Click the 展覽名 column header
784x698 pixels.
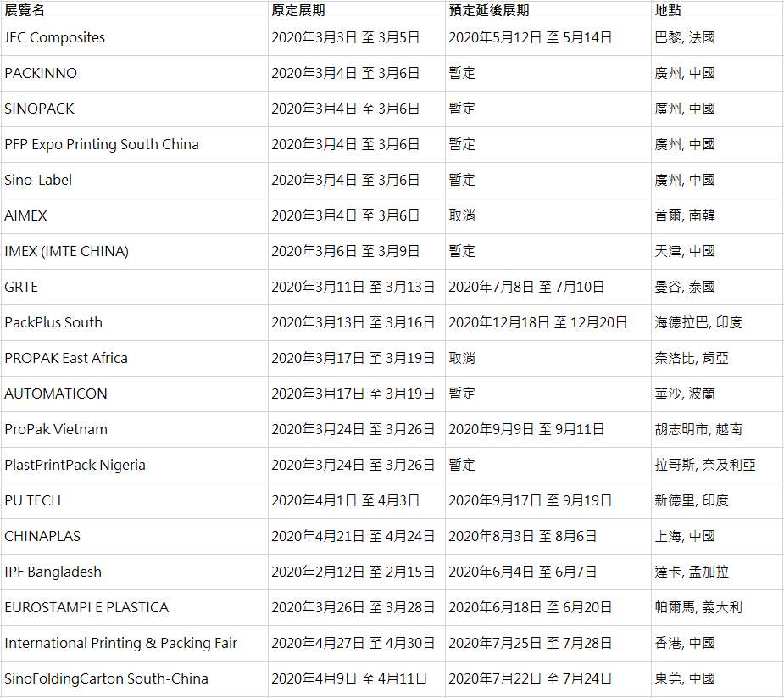25,10
